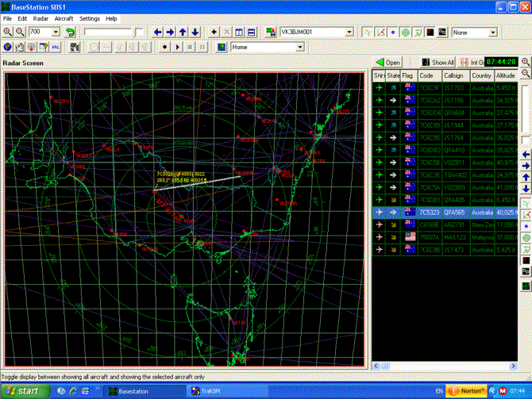Pan radar right with top toolbar arrow
The image size is (532, 399).
pyautogui.click(x=170, y=33)
